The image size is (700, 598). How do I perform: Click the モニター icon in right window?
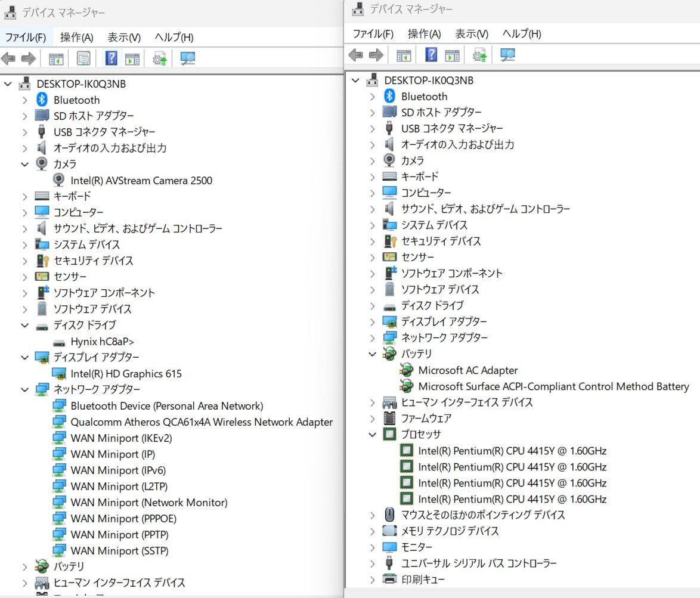click(390, 547)
